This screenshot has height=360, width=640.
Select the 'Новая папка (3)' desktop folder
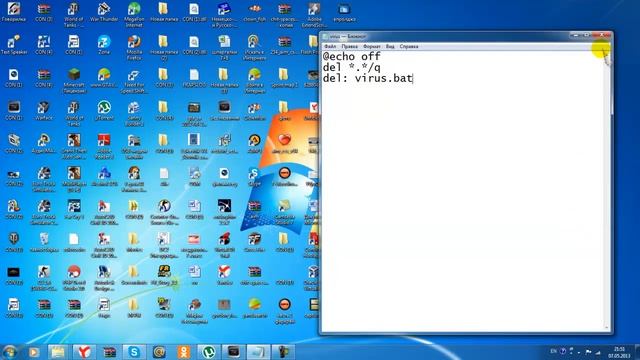click(x=224, y=81)
